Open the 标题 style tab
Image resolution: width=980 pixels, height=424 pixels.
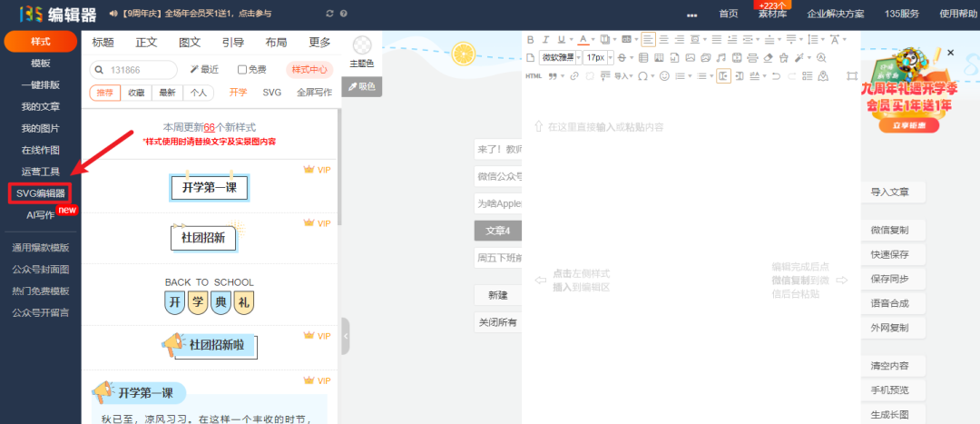coord(103,43)
